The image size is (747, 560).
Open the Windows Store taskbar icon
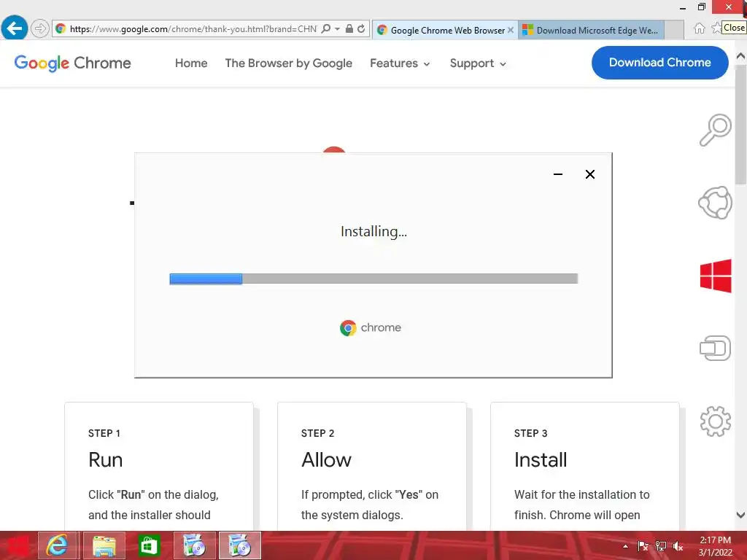(x=149, y=545)
